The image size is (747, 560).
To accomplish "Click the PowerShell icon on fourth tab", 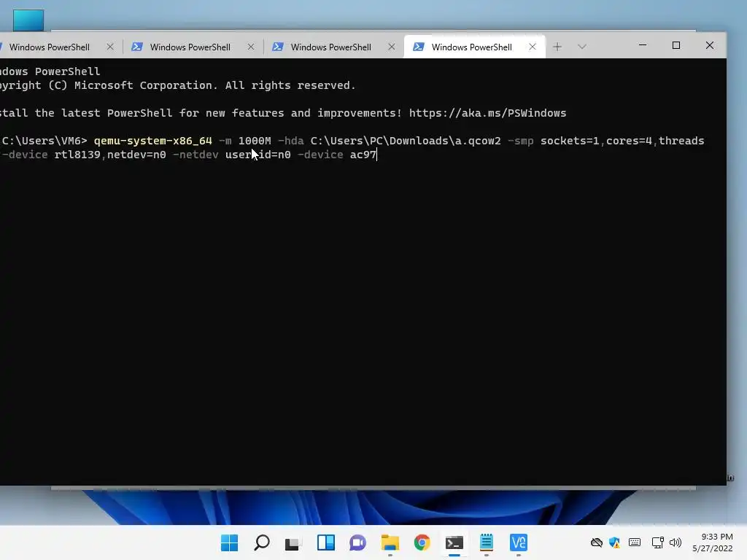I will click(x=419, y=47).
